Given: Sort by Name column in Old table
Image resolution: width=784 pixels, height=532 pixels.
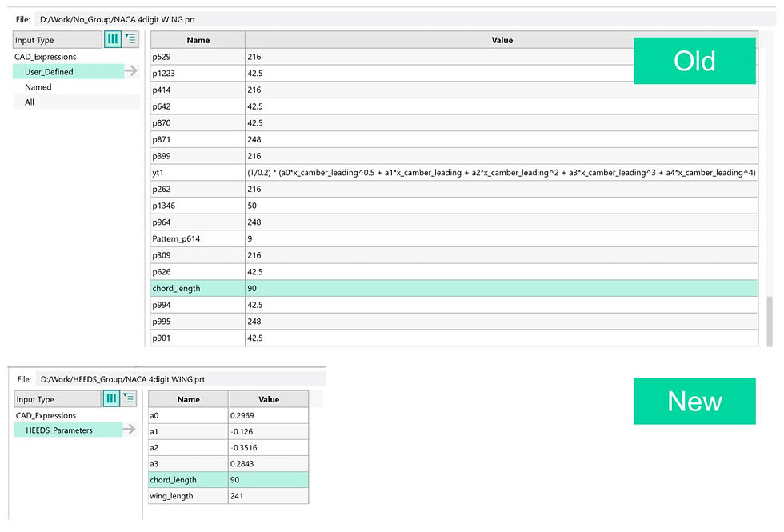Looking at the screenshot, I should point(198,40).
